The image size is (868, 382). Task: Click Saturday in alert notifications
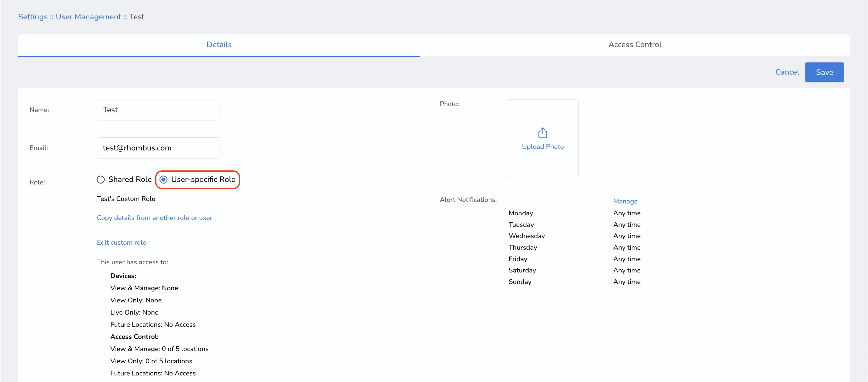pos(522,271)
